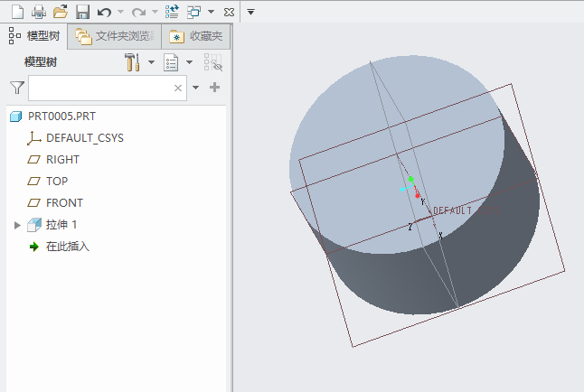The width and height of the screenshot is (584, 392).
Task: Save the model with the floppy disk icon
Action: click(82, 12)
